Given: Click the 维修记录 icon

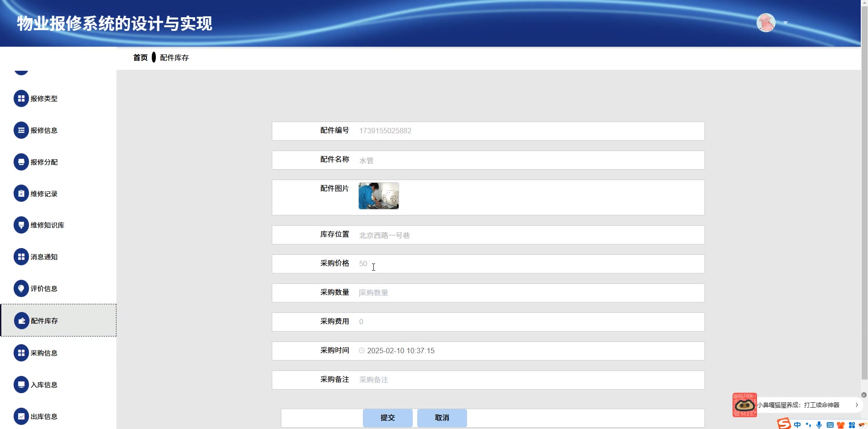Looking at the screenshot, I should click(x=21, y=194).
